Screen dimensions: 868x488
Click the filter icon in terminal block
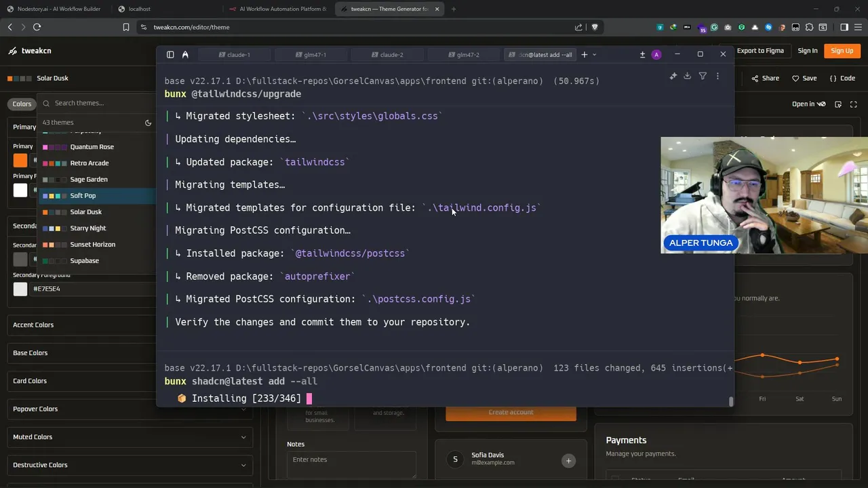pos(703,76)
